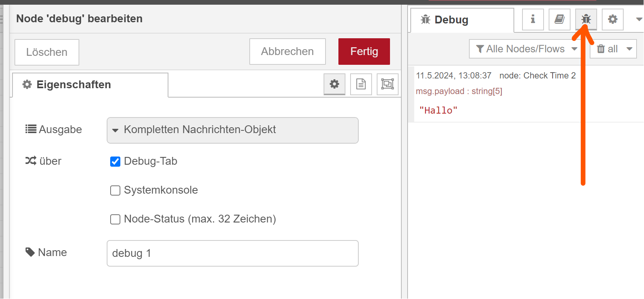
Task: Expand the sidebar tabs overflow arrow
Action: click(x=639, y=19)
